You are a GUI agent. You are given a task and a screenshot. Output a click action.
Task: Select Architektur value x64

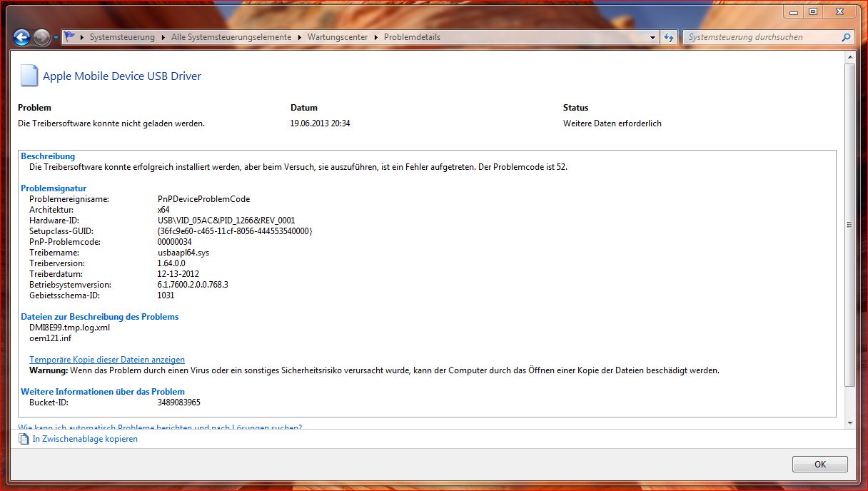(x=163, y=210)
